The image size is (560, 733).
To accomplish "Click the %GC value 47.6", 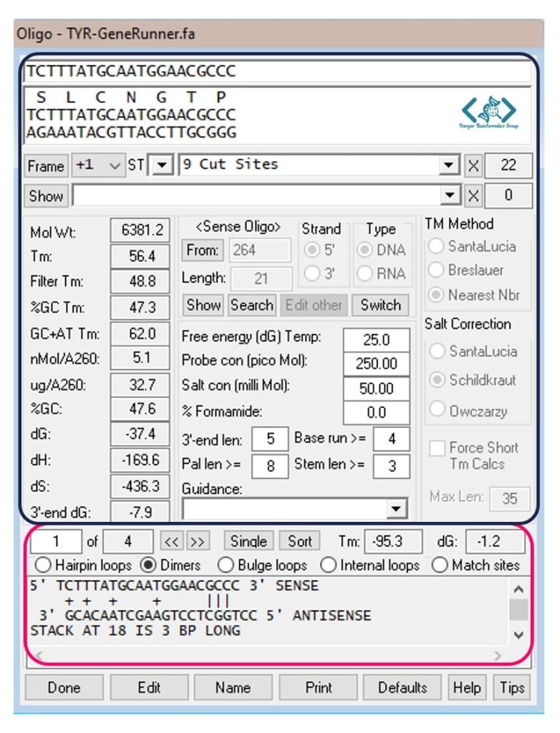I will pos(140,409).
